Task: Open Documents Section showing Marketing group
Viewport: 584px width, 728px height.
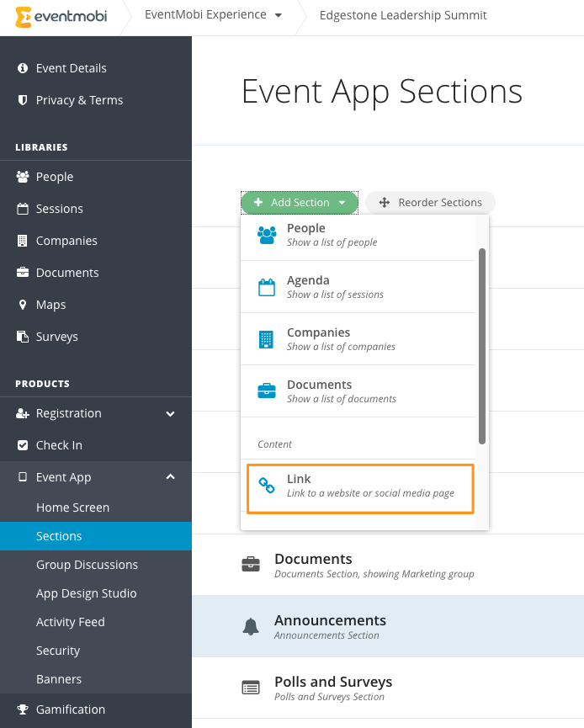Action: pyautogui.click(x=388, y=565)
